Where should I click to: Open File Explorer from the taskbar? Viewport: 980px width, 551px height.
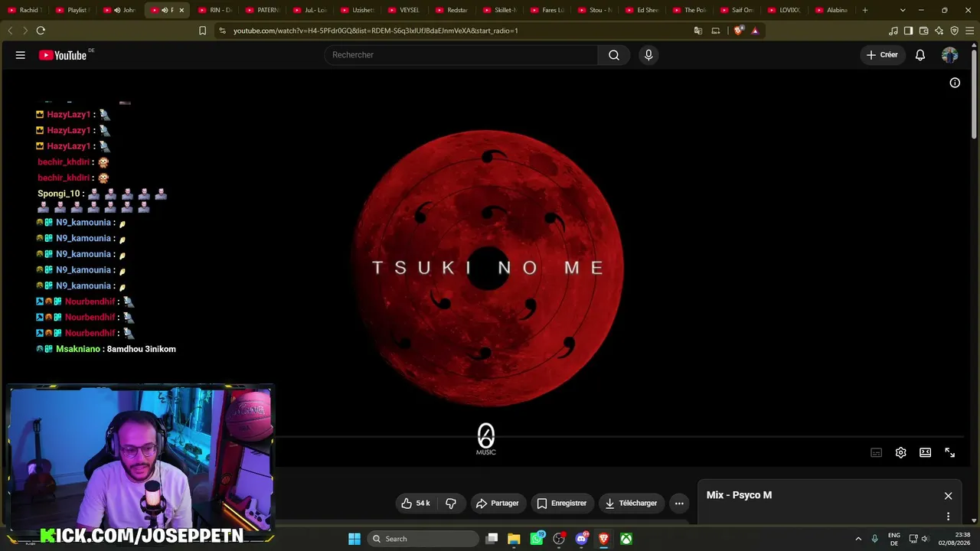[x=514, y=539]
